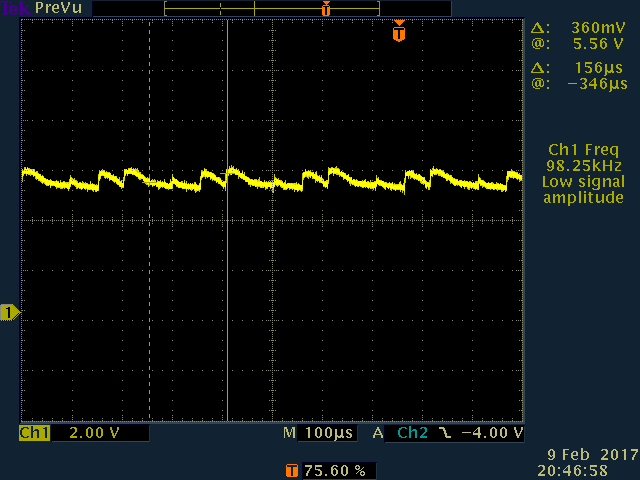Click the 2.00 V vertical scale readout
Screen dimensions: 640x480
94,433
